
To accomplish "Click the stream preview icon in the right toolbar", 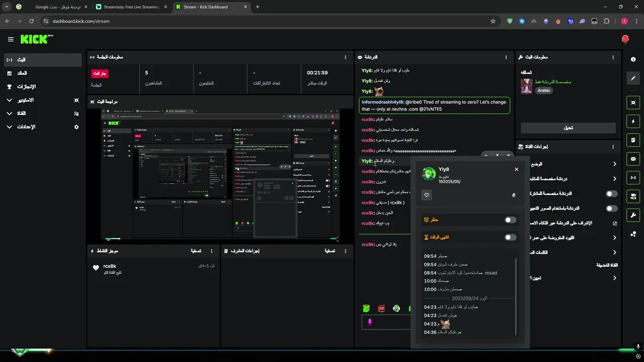I will [633, 103].
